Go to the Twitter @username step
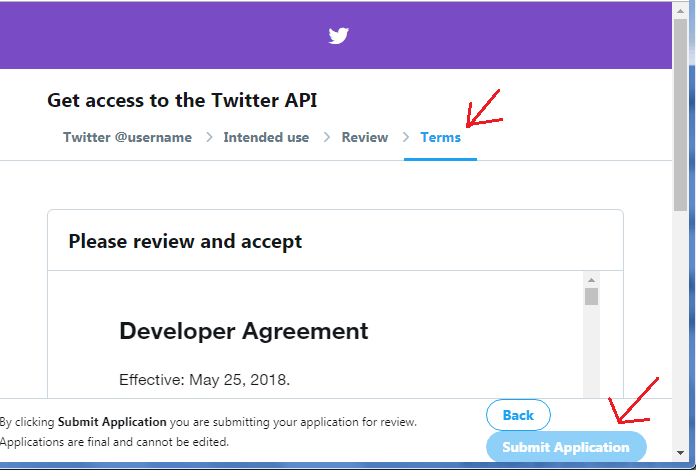The height and width of the screenshot is (470, 696). click(127, 138)
